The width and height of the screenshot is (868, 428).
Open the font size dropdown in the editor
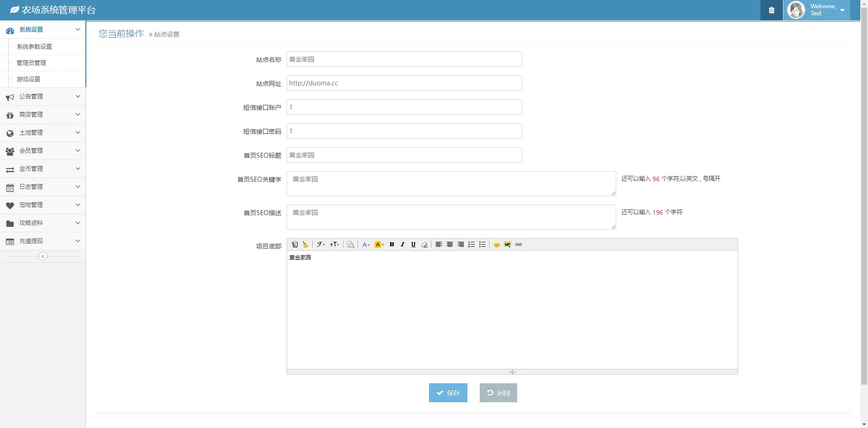(335, 245)
